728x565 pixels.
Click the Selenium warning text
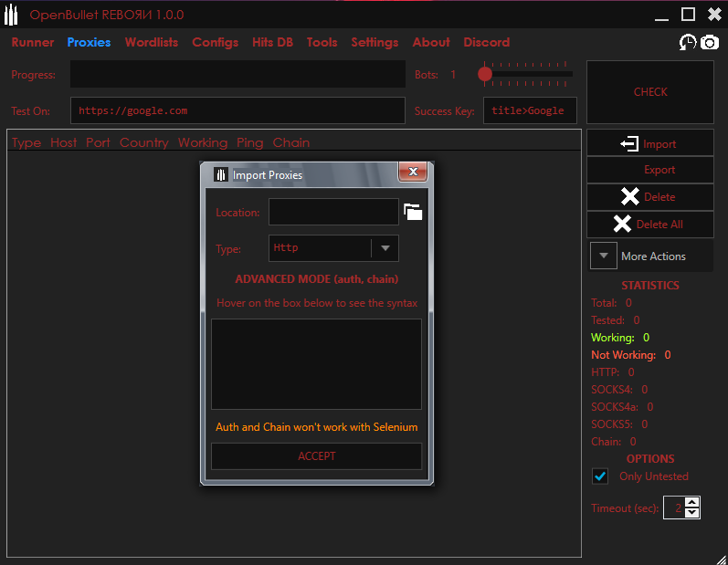pos(316,427)
